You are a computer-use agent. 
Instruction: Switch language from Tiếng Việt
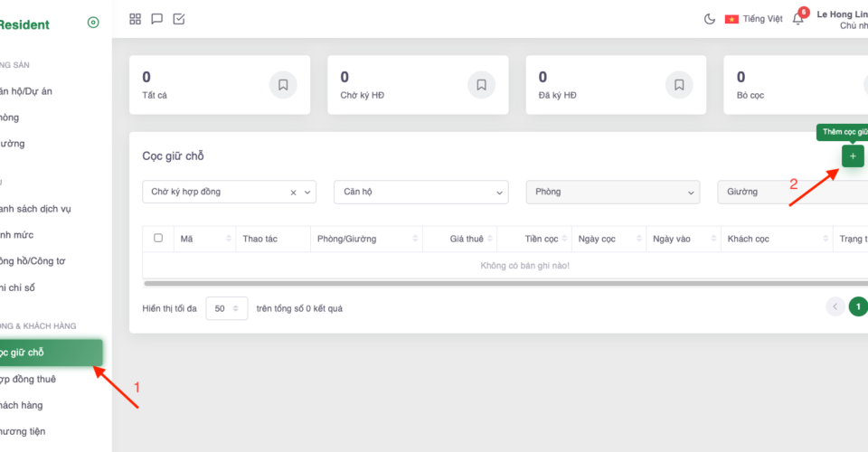click(x=753, y=19)
